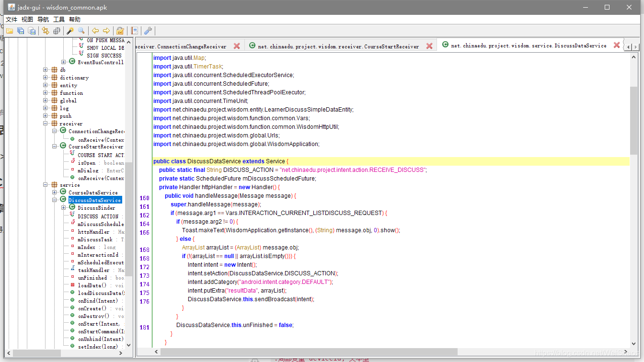Viewport: 644px width, 362px height.
Task: Switch to the ConnectionChangeReceiver tab
Action: [182, 46]
